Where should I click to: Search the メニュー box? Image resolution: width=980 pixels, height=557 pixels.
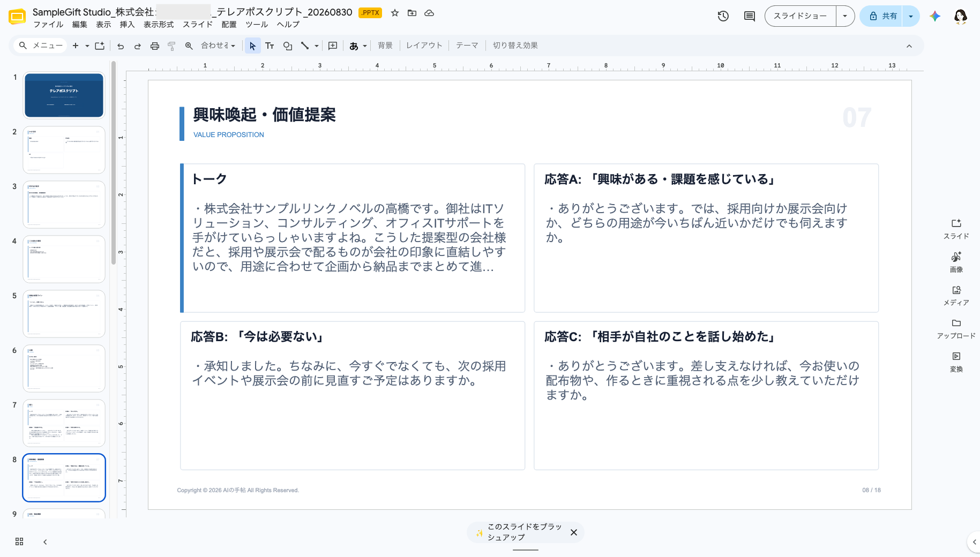pyautogui.click(x=41, y=46)
